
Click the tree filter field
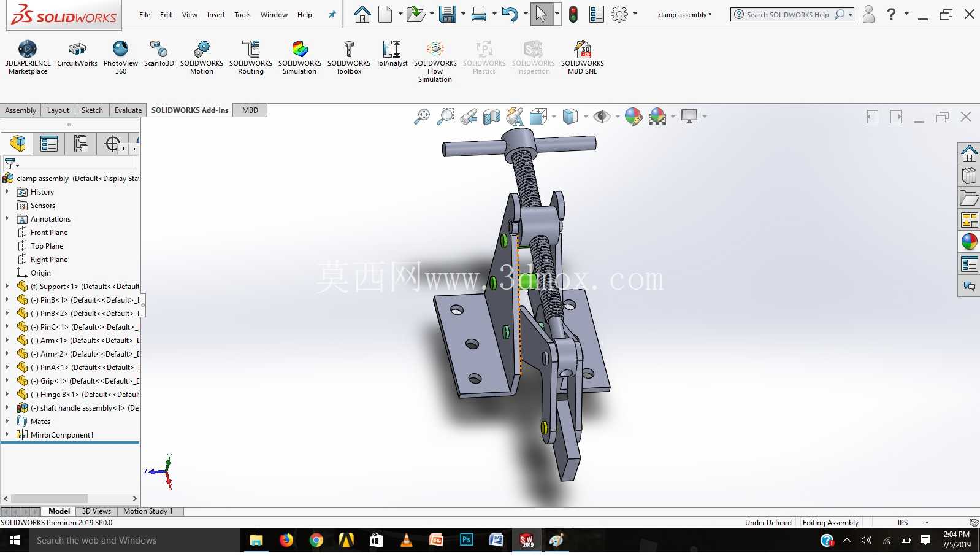click(x=71, y=164)
